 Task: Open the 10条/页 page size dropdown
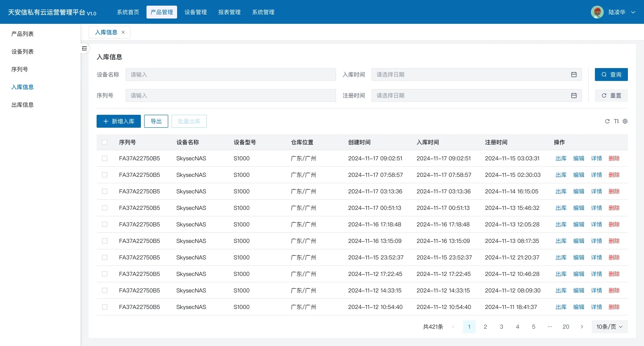pyautogui.click(x=609, y=327)
